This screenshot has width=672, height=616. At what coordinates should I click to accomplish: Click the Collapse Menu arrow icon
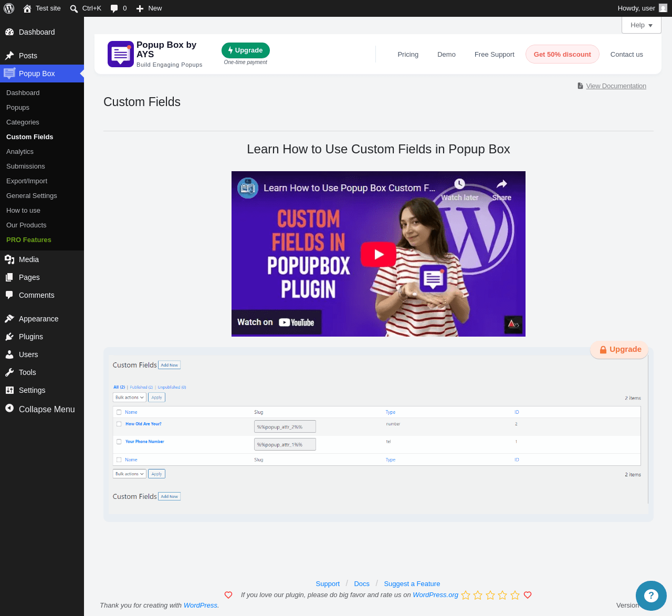(9, 408)
